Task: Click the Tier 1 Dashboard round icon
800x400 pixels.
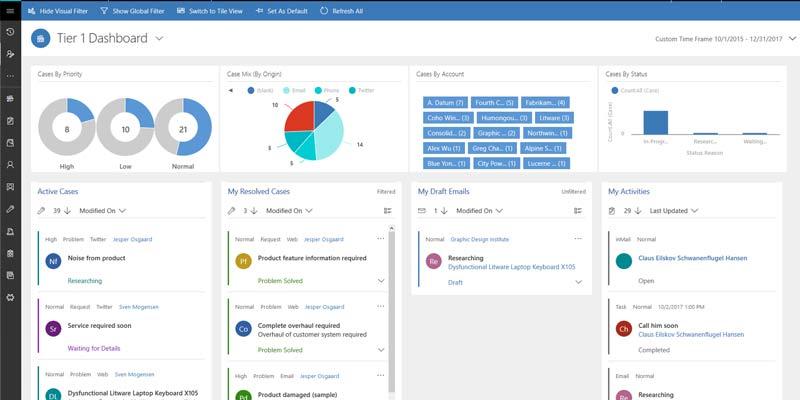Action: tap(40, 39)
